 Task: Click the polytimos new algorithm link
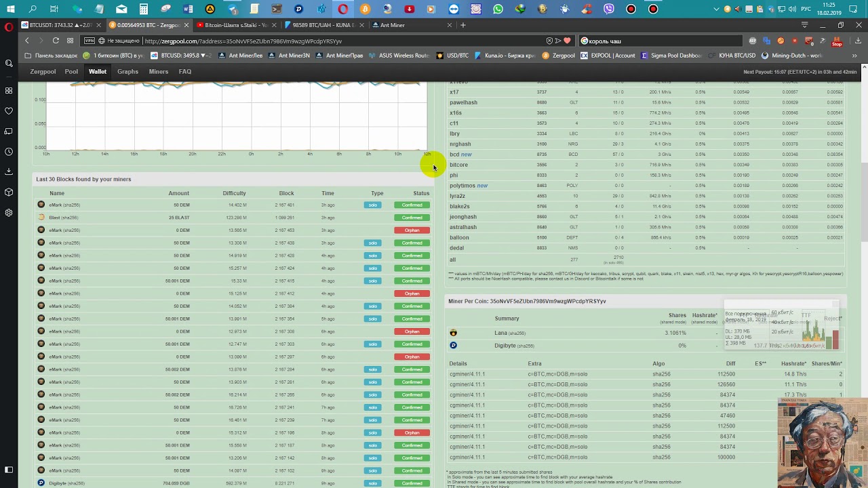pyautogui.click(x=469, y=186)
